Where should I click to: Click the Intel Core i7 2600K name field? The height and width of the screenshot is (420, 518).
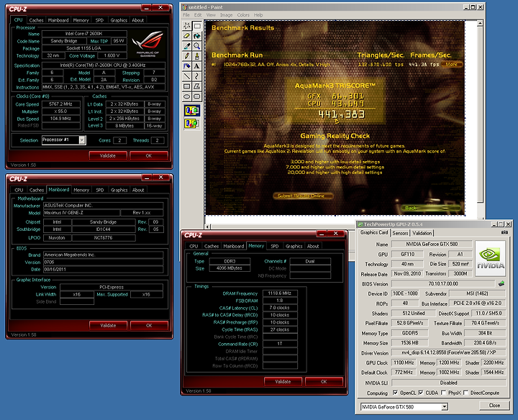(84, 34)
